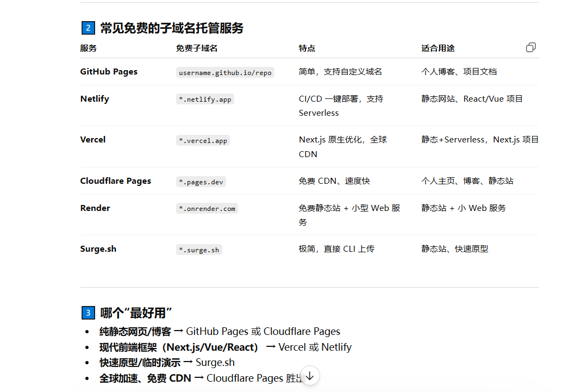569x392 pixels.
Task: Click the 特点 column header
Action: click(x=307, y=48)
